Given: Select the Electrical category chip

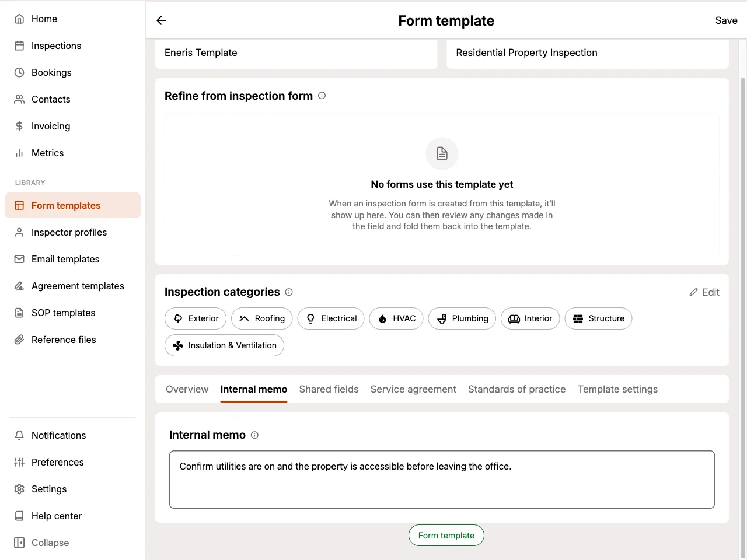Looking at the screenshot, I should pos(331,318).
